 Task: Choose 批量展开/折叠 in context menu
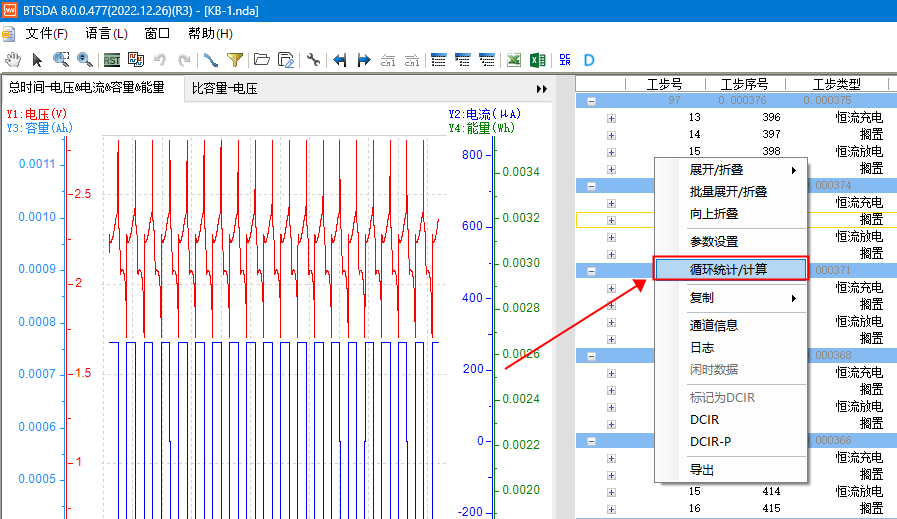[731, 192]
